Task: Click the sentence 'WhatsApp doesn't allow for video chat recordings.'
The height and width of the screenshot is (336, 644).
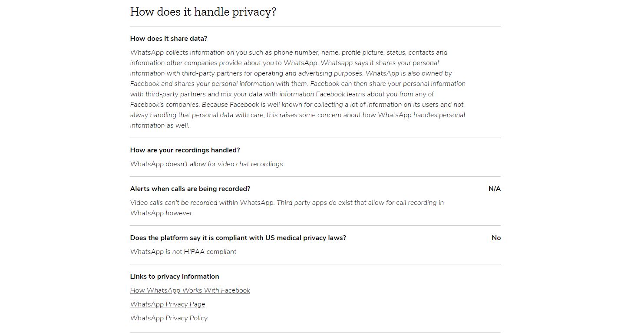Action: pyautogui.click(x=207, y=164)
